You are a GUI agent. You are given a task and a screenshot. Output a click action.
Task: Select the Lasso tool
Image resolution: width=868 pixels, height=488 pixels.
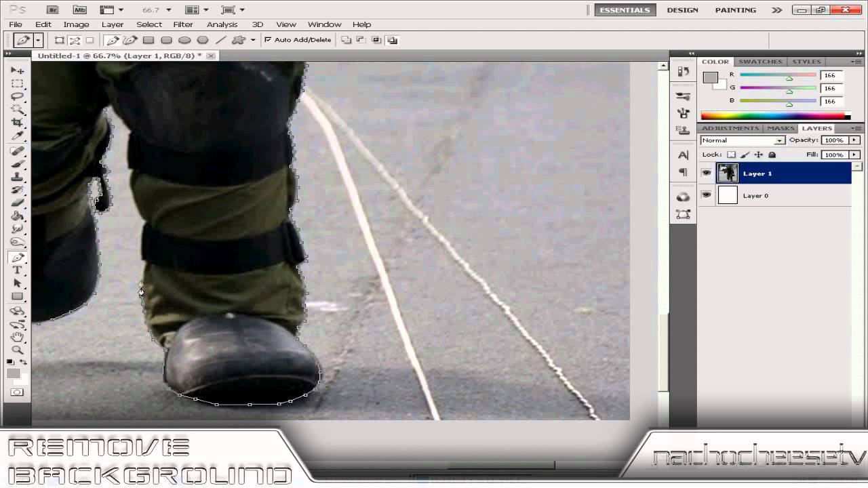coord(18,96)
